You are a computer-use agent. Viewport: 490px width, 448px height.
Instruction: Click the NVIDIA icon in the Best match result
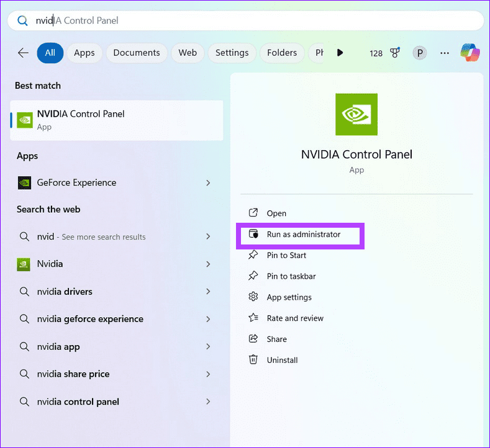coord(25,120)
